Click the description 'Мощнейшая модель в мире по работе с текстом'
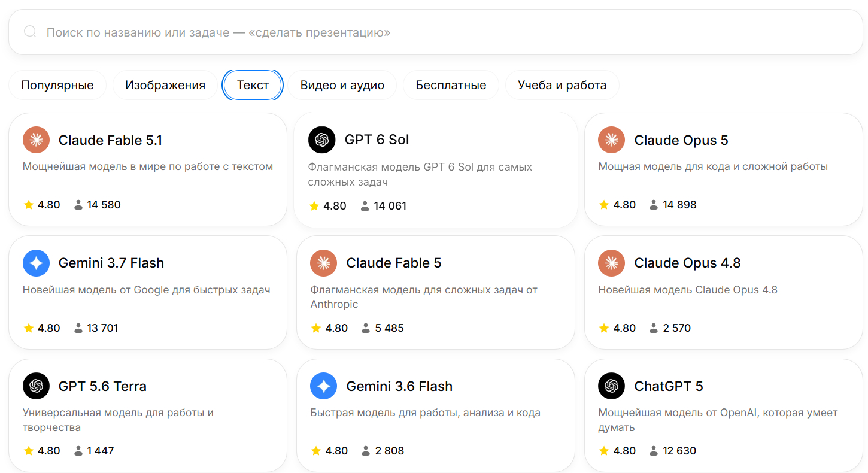This screenshot has height=473, width=868. click(x=148, y=166)
